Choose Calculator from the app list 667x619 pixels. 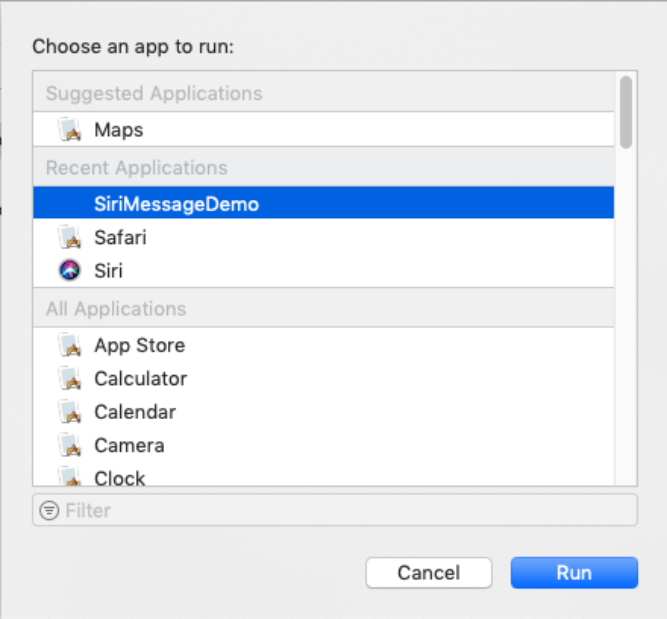click(323, 378)
